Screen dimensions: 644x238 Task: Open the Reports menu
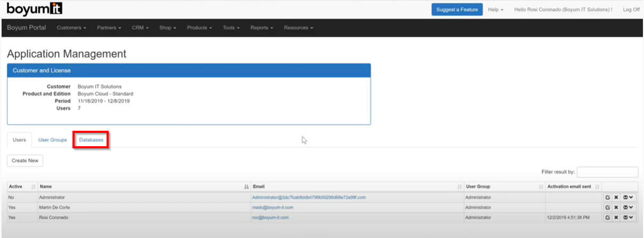point(262,28)
